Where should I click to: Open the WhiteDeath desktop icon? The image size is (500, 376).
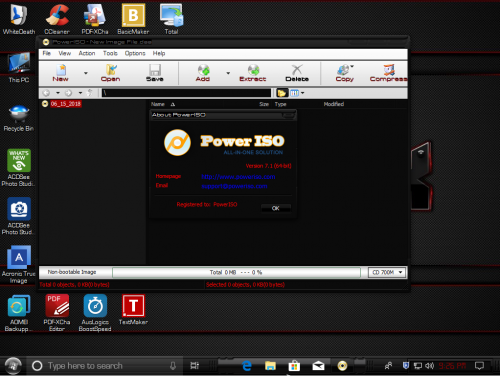pyautogui.click(x=19, y=18)
